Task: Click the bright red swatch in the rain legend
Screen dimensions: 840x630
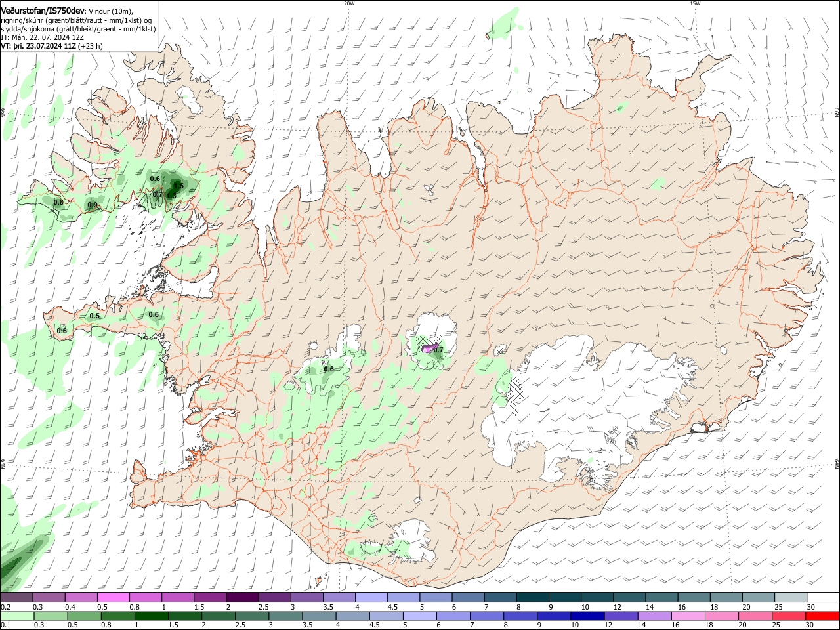Action: pos(823,616)
